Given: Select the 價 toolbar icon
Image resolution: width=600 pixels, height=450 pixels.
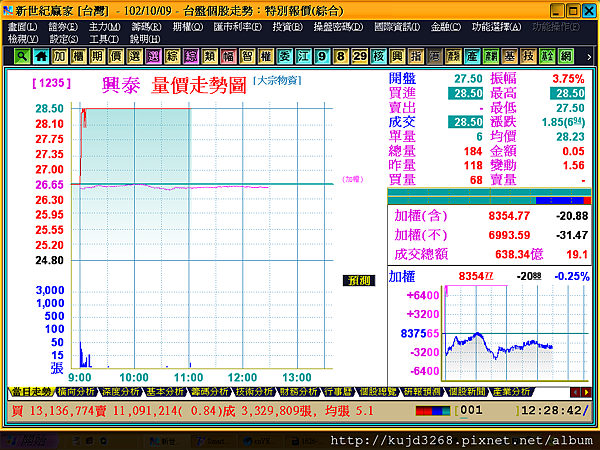Looking at the screenshot, I should pyautogui.click(x=116, y=56).
